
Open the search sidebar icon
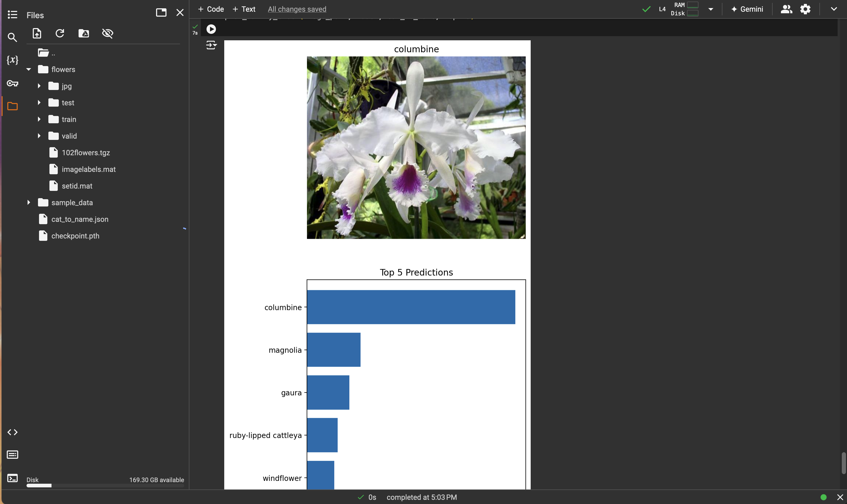pos(12,37)
